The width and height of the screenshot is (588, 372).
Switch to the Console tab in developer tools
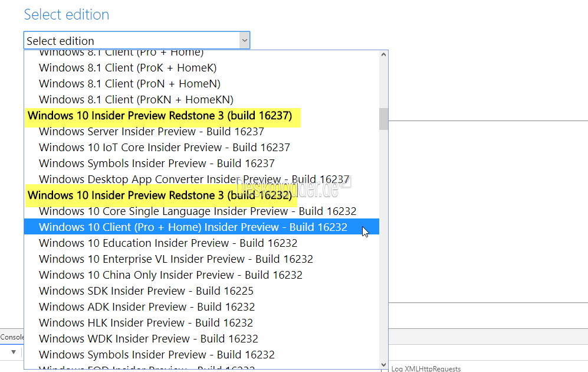12,337
